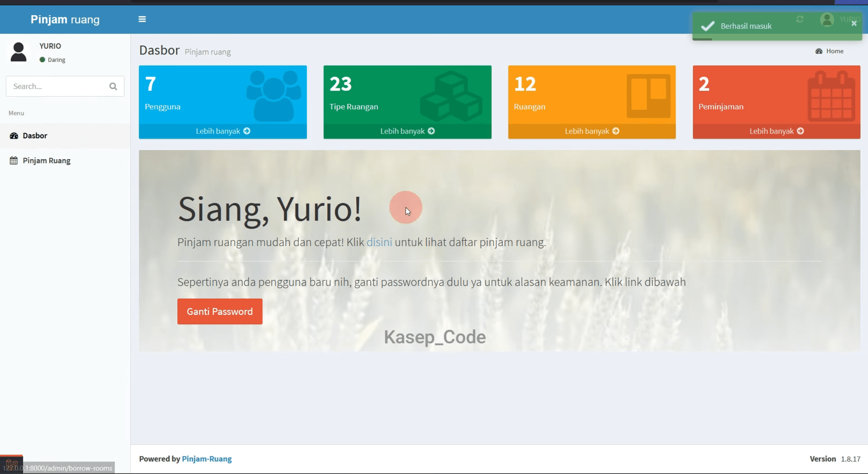The height and width of the screenshot is (474, 868).
Task: Click the Pinjam Ruang calendar icon
Action: point(14,160)
